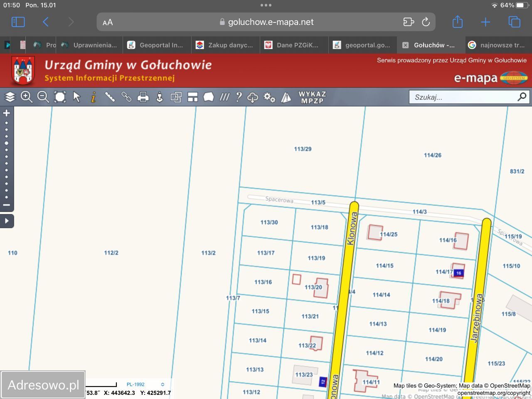Click the Klonowa street label

tap(352, 229)
